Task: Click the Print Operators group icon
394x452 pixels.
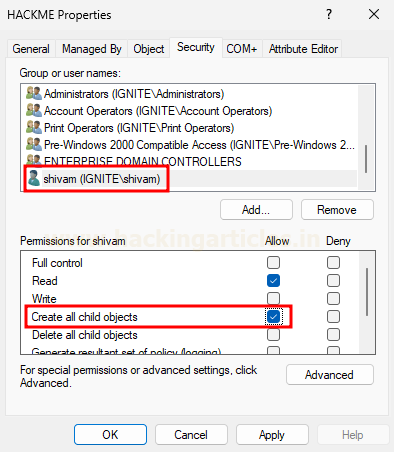Action: 34,127
